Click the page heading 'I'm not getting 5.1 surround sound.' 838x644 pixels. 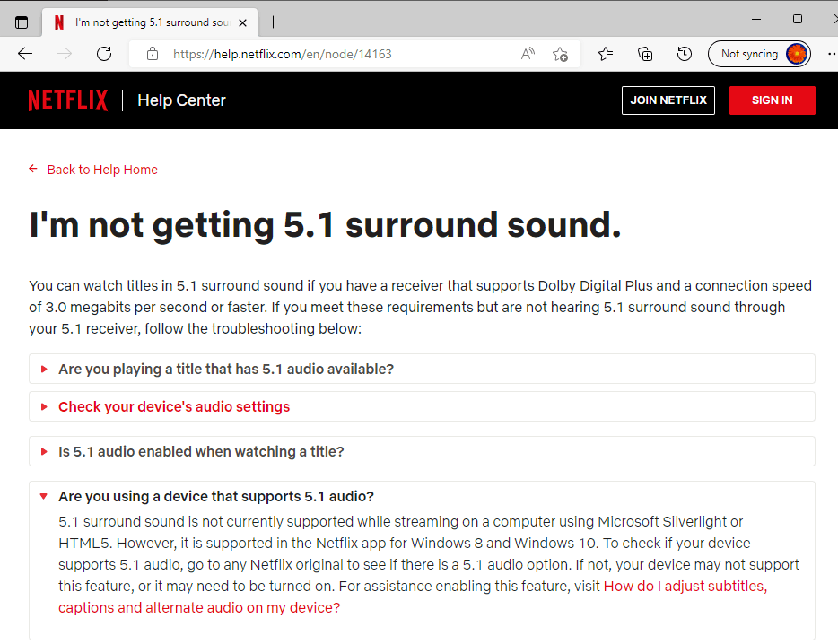(x=325, y=225)
